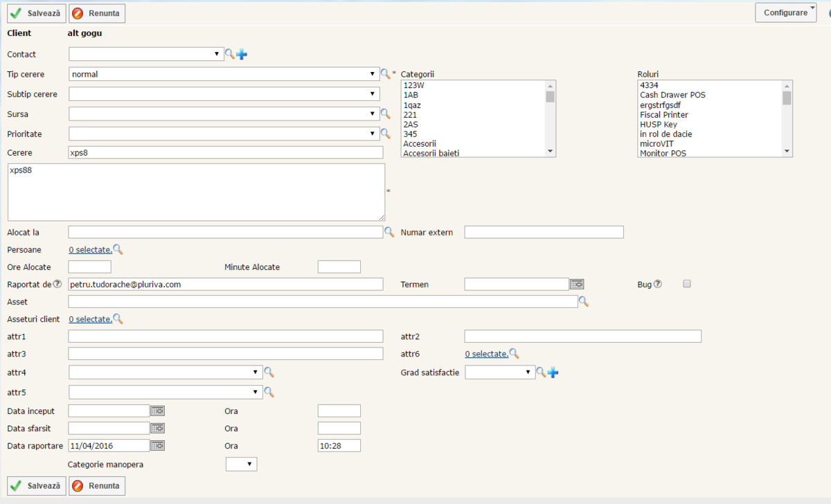831x504 pixels.
Task: Expand the Categorie manopera dropdown
Action: tap(241, 464)
